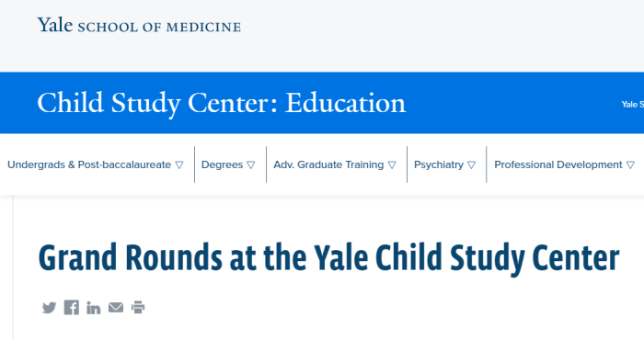Expand the Psychiatry dropdown triangle
The width and height of the screenshot is (644, 340).
(471, 164)
